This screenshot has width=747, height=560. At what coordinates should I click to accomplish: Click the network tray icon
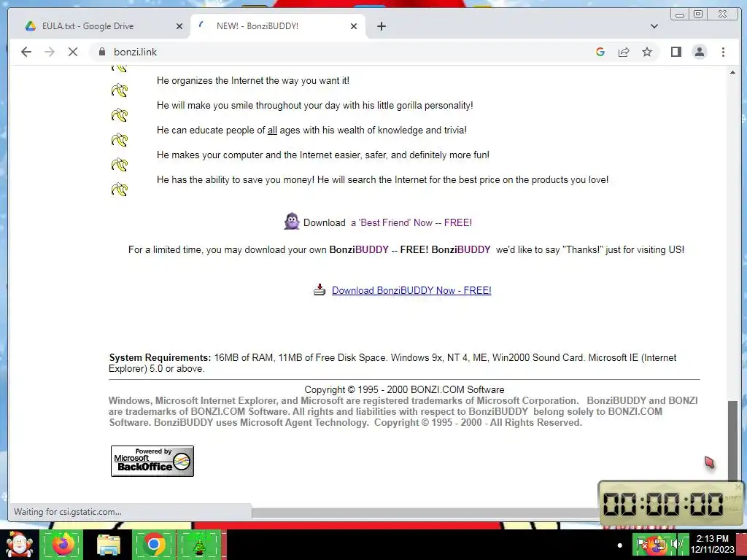pyautogui.click(x=659, y=544)
